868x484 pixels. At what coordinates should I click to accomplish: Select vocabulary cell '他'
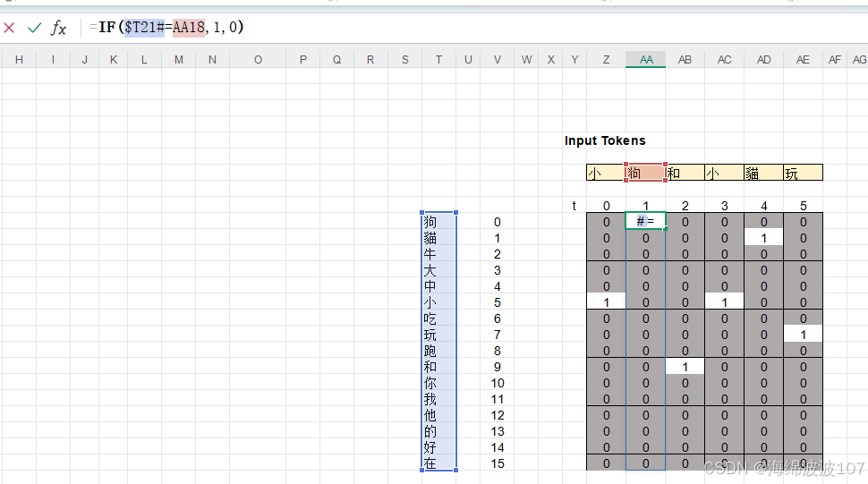click(438, 415)
